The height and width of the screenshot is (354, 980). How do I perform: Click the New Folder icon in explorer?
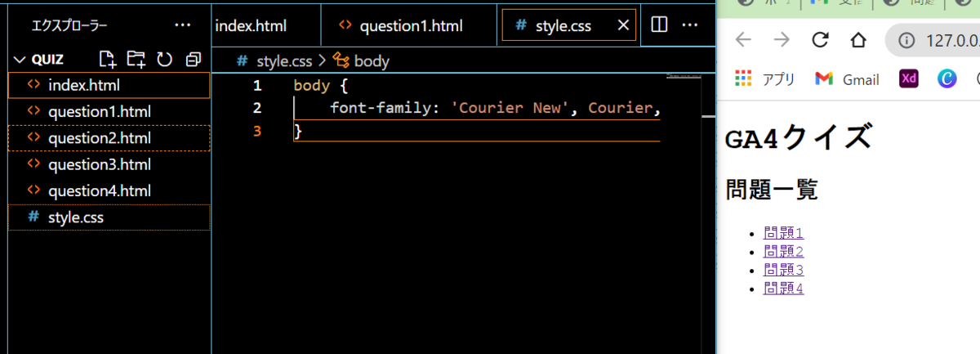pyautogui.click(x=136, y=59)
